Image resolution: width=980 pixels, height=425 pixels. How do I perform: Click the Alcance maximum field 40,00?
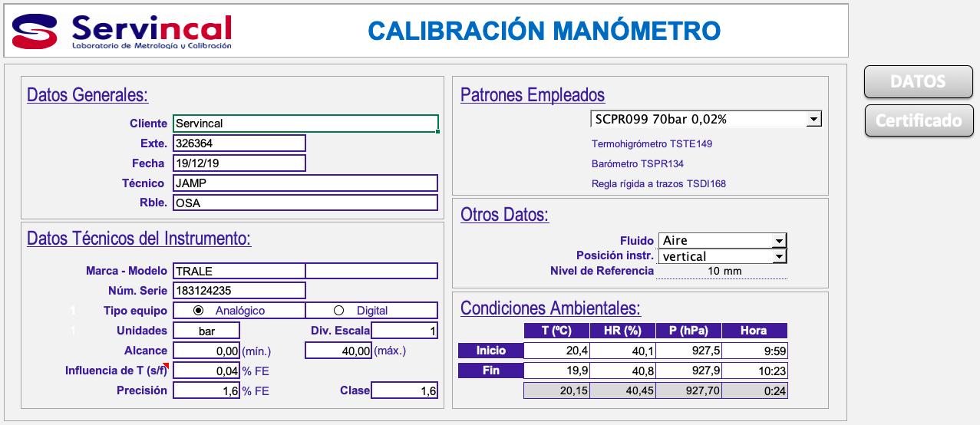339,351
